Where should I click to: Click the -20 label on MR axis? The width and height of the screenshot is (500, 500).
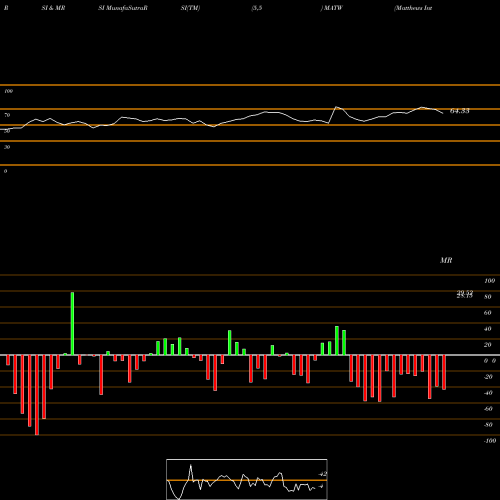tap(488, 377)
